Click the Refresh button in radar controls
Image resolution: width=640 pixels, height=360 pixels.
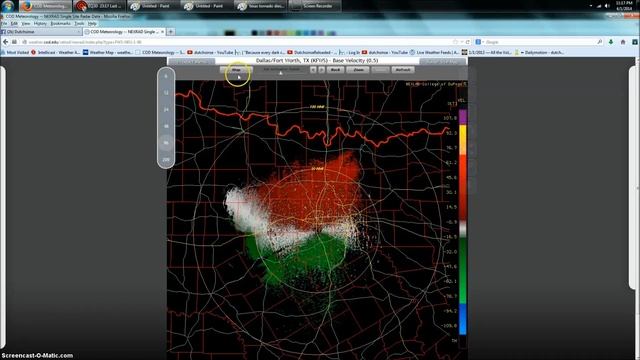[403, 70]
